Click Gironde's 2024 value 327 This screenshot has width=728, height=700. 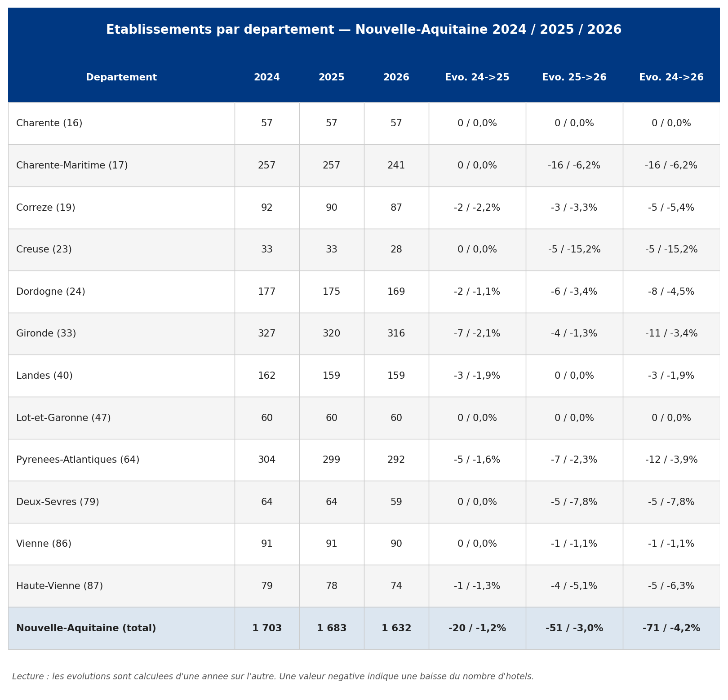click(x=267, y=334)
